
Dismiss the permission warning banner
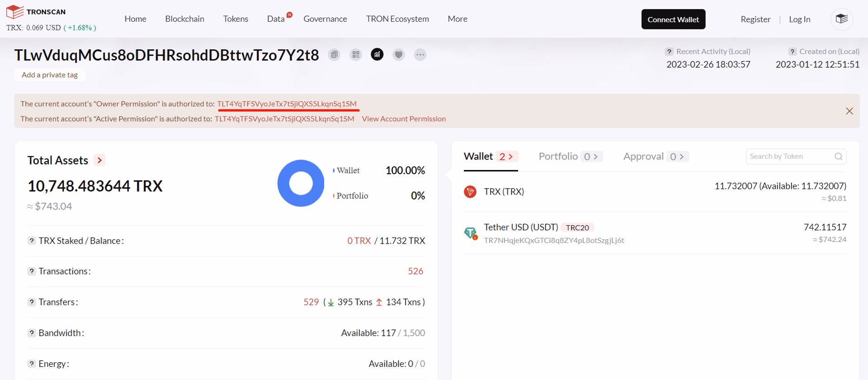[849, 111]
